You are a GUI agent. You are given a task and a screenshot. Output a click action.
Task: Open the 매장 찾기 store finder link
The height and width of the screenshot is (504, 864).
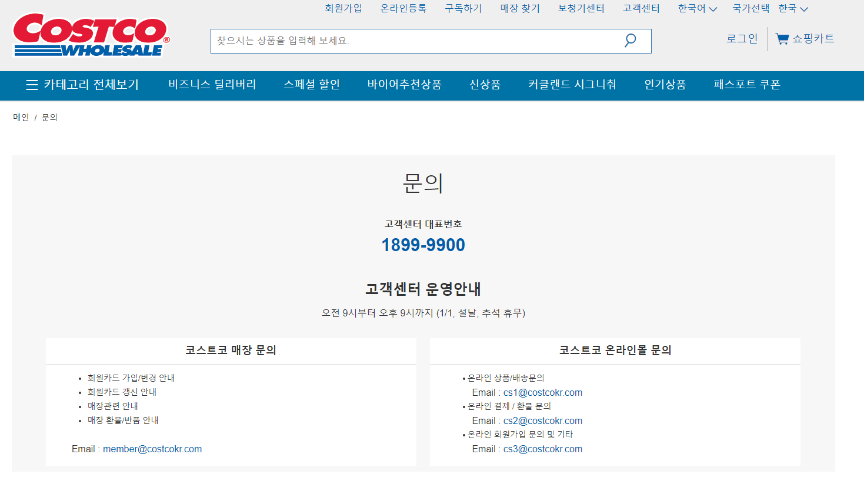(x=520, y=8)
